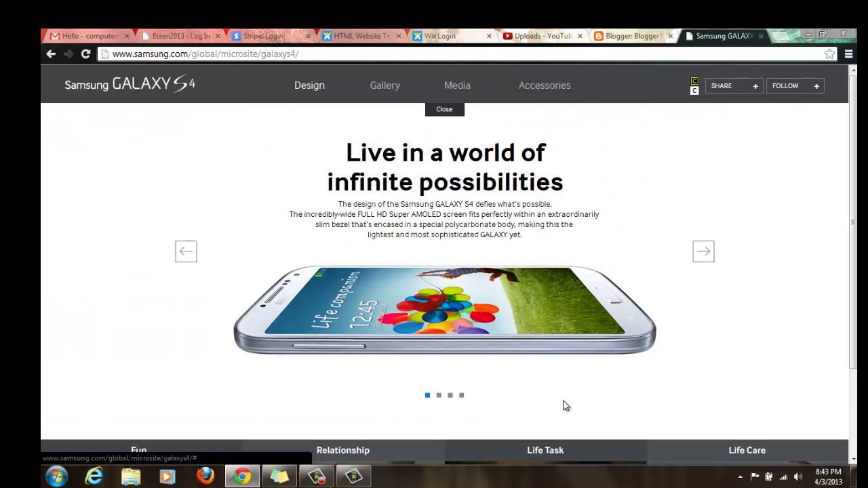
Task: Open the network signal tray icon
Action: [783, 476]
